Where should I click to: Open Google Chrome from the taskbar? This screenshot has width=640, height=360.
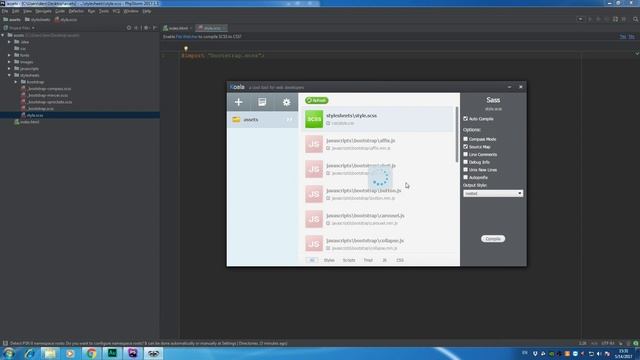(x=91, y=353)
